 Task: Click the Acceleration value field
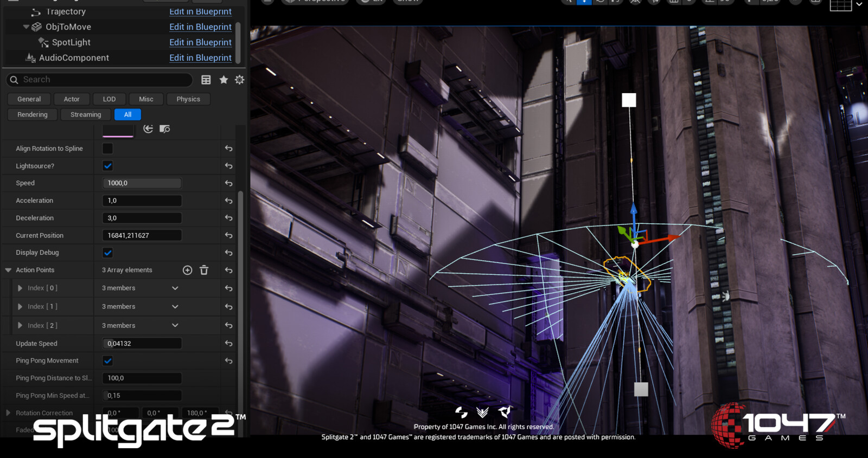coord(142,201)
